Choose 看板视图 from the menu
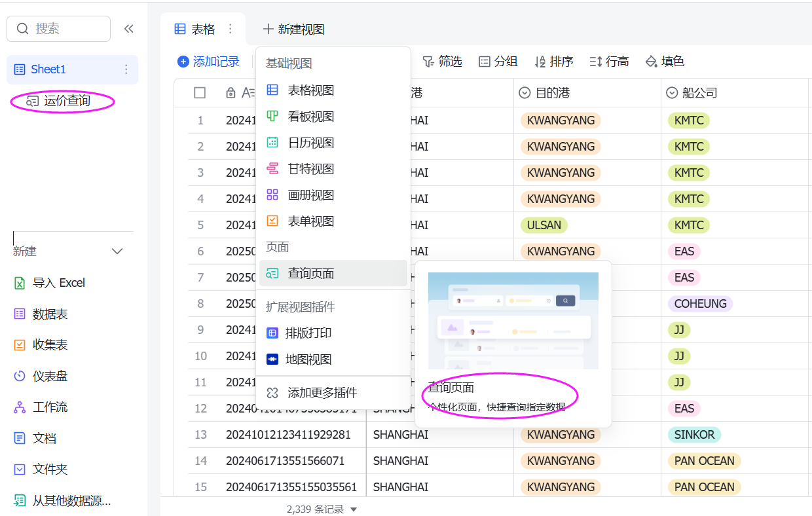The width and height of the screenshot is (812, 516). (x=311, y=117)
